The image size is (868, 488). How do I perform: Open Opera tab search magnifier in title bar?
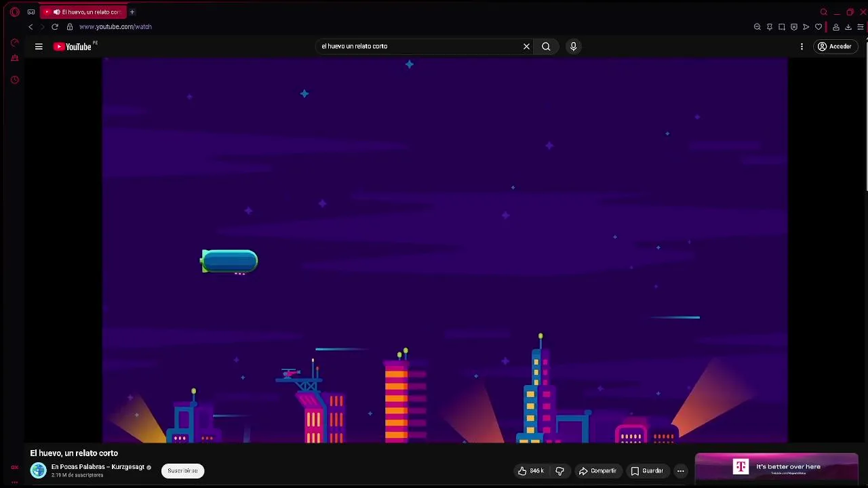coord(824,12)
